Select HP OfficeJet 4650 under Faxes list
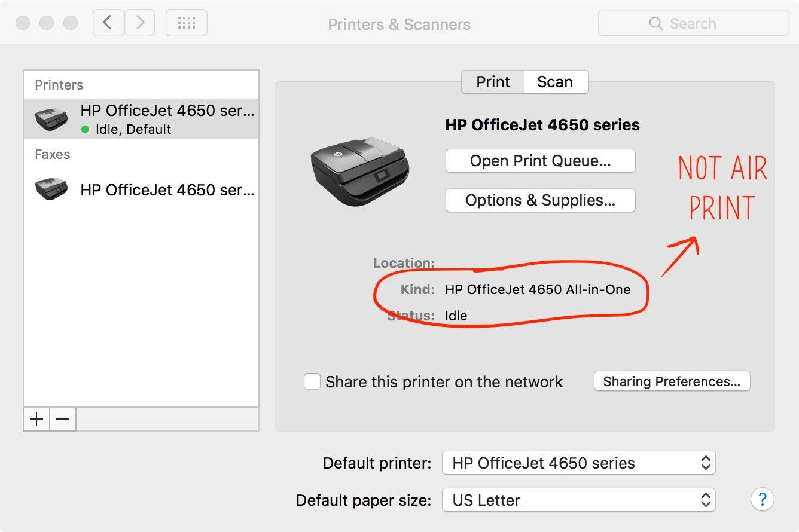 [x=141, y=189]
